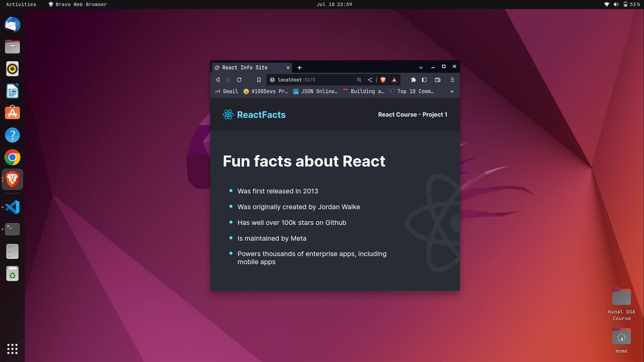Maximize the Brave browser window
Screen dimensions: 644x362
click(444, 67)
